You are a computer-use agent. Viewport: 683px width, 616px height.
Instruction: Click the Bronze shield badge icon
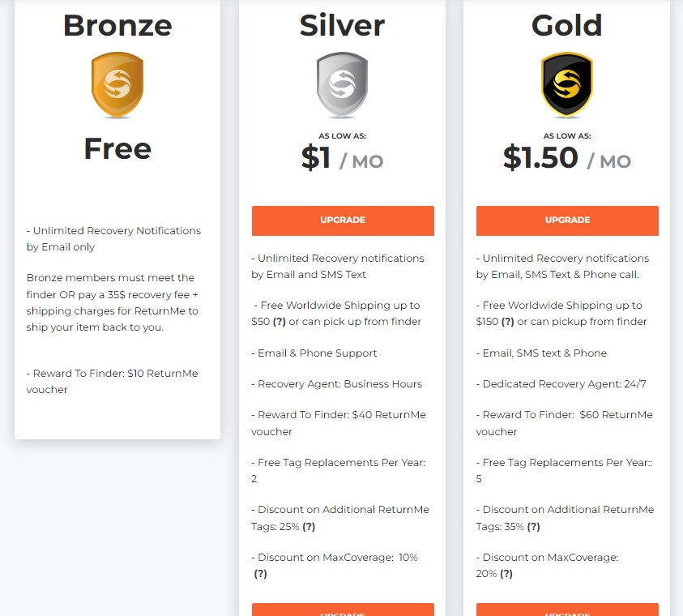[x=117, y=85]
